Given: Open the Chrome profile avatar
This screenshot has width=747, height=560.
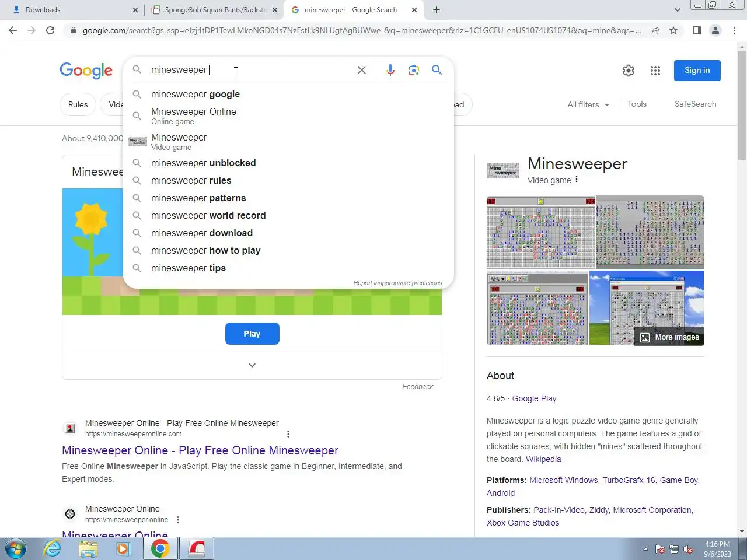Looking at the screenshot, I should pyautogui.click(x=715, y=30).
